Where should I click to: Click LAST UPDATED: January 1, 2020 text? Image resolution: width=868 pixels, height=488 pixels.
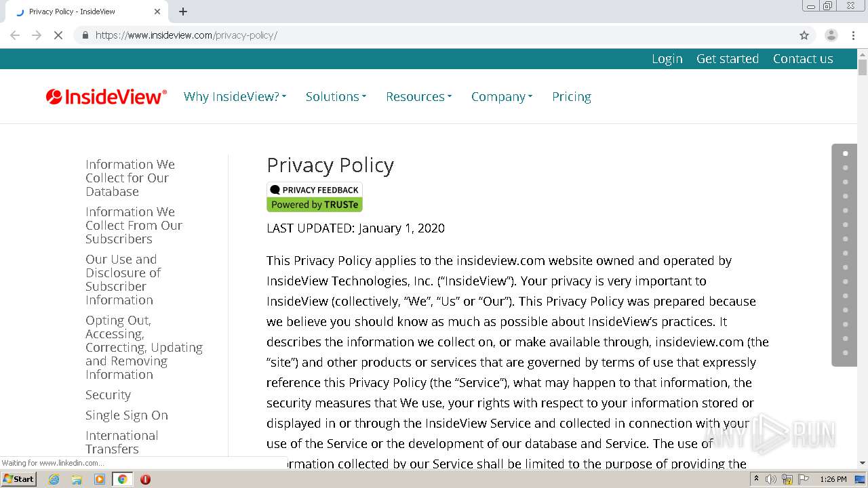tap(355, 228)
